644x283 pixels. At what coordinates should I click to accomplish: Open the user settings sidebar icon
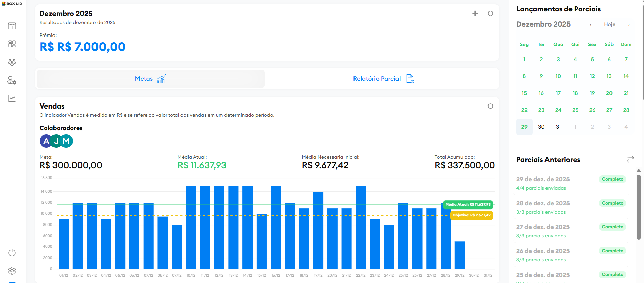12,80
